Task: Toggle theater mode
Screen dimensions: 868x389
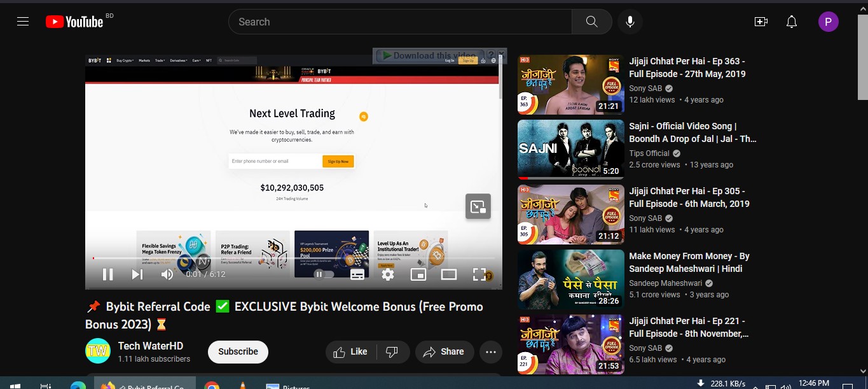Action: pyautogui.click(x=449, y=274)
